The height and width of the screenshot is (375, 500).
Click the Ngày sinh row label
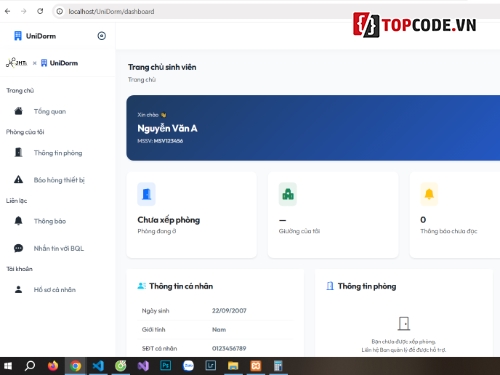point(155,311)
